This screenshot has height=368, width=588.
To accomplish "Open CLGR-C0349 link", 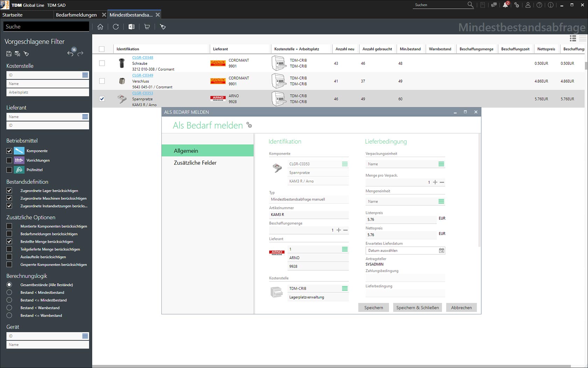I will click(x=142, y=75).
